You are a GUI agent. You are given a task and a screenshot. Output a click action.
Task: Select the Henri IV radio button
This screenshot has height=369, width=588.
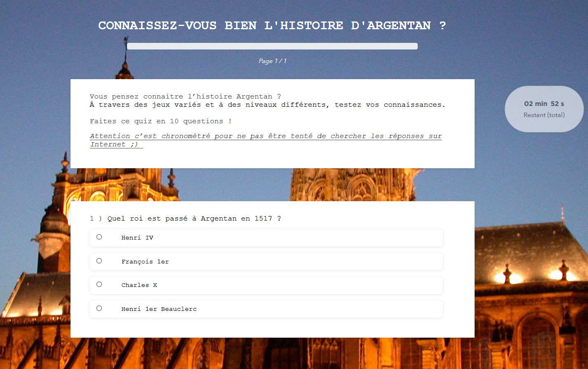pyautogui.click(x=99, y=237)
